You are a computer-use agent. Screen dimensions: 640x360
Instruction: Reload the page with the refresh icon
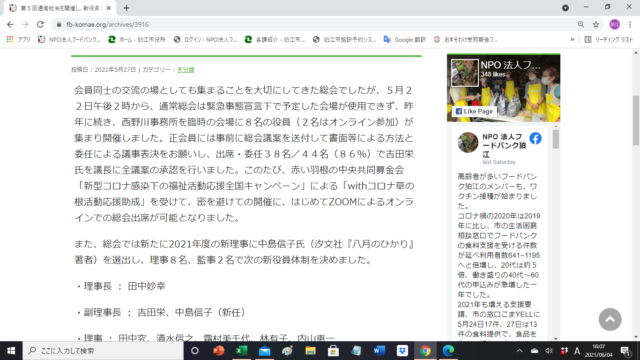(40, 24)
